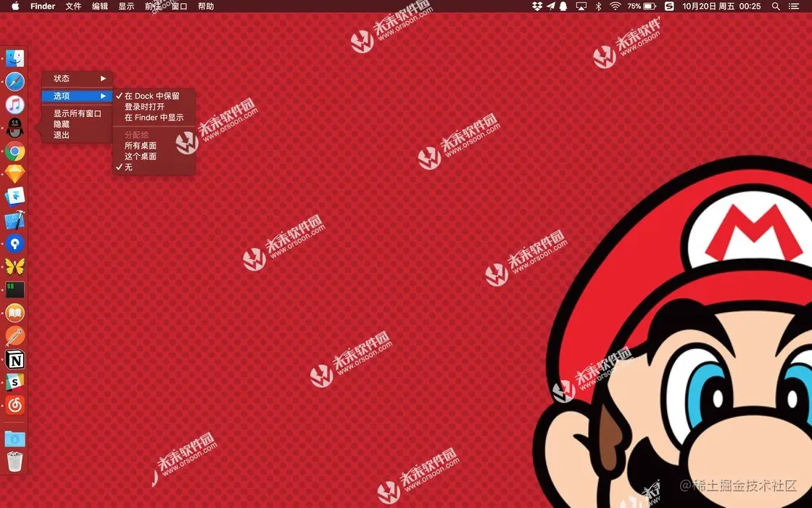Open the 窗口 menu
Screen dimensions: 812x508
179,7
